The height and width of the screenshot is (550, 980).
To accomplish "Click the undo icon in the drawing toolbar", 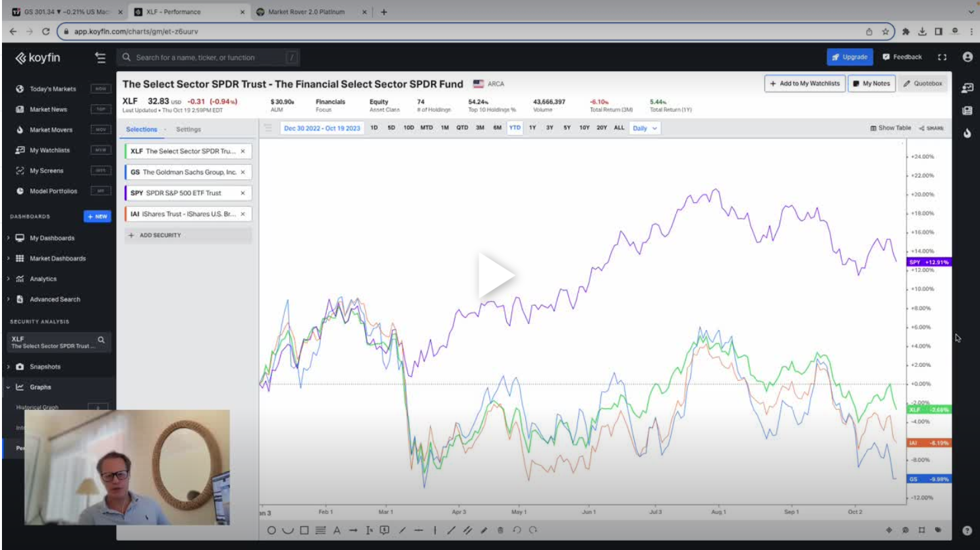I will click(517, 530).
